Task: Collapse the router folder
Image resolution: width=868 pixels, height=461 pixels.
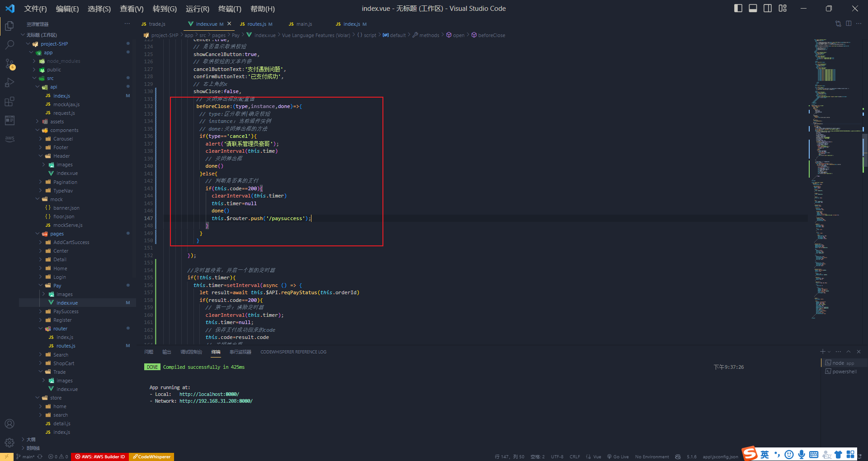Action: 41,329
